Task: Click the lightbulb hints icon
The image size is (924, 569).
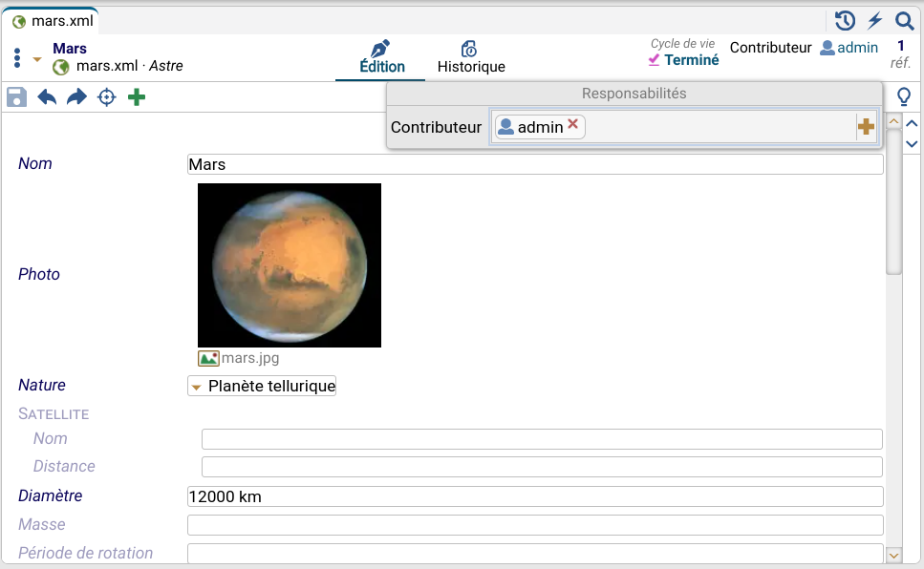Action: [x=903, y=96]
